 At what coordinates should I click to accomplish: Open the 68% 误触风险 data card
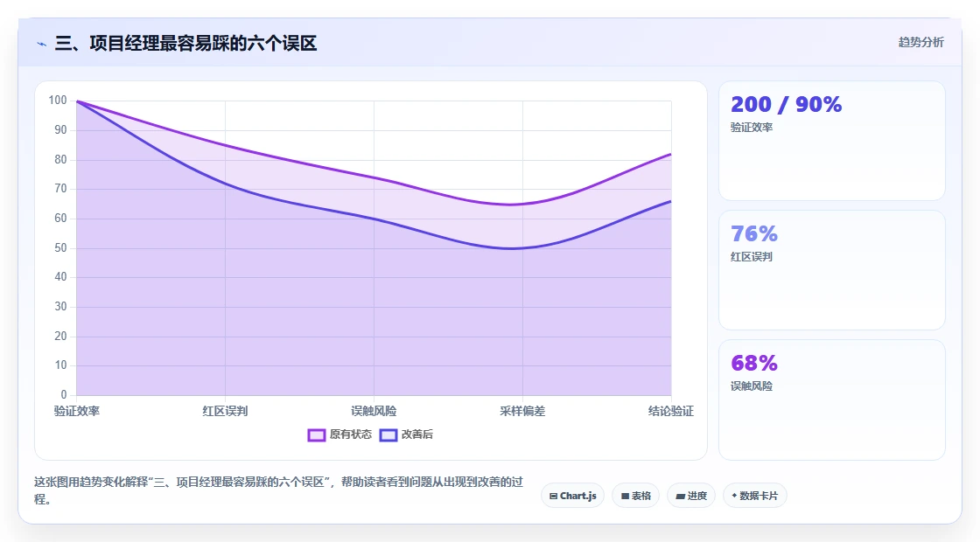[832, 400]
